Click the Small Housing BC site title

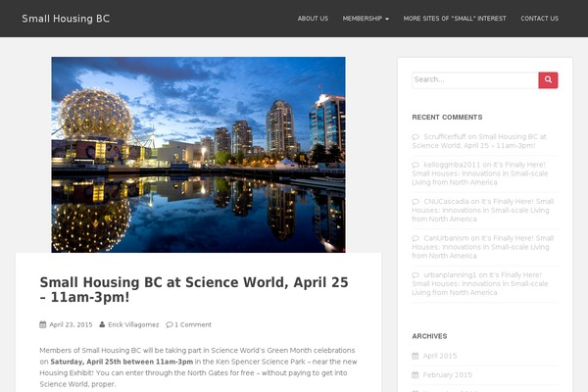pos(66,19)
